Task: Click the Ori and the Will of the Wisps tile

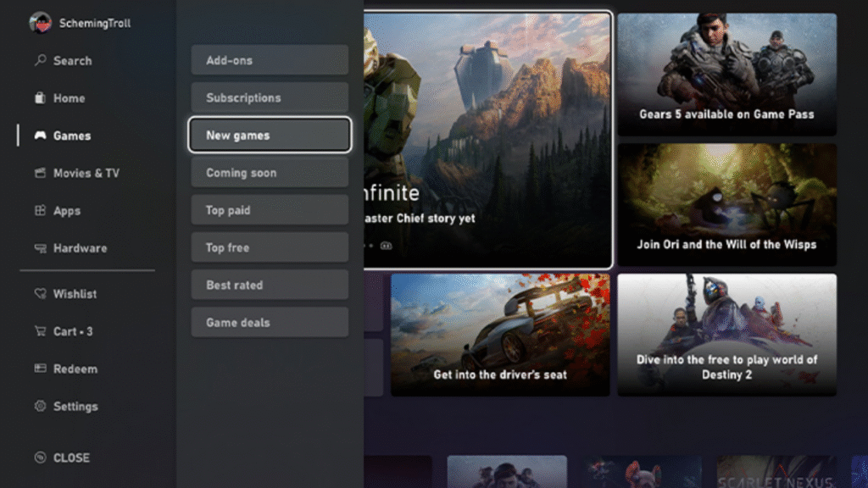Action: (x=726, y=204)
